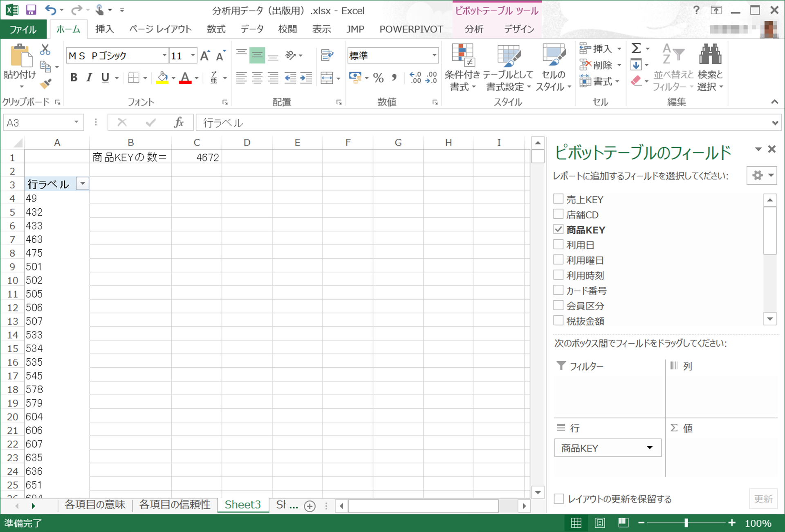Screen dimensions: 785x532
Task: Uncheck the 商品KEY field checkbox
Action: point(558,229)
